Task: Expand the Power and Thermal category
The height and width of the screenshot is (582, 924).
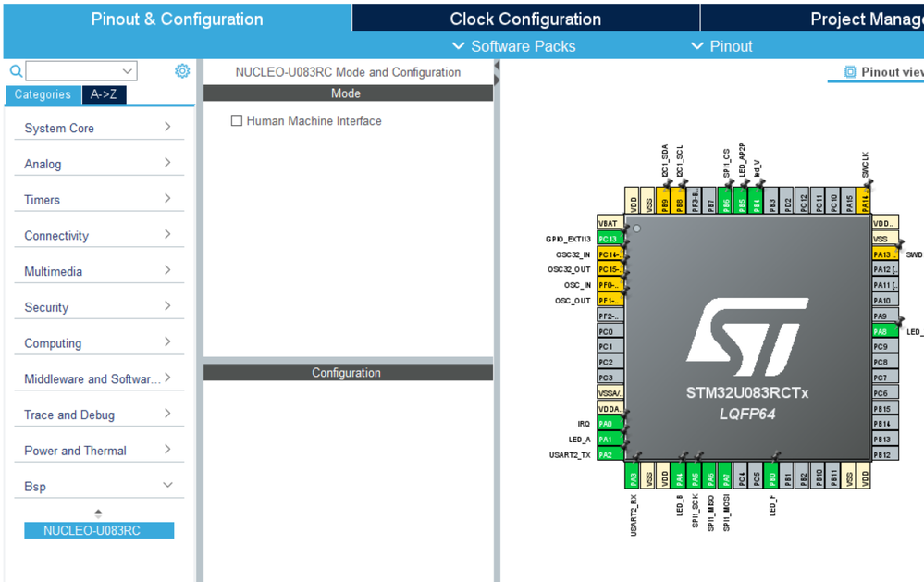Action: pyautogui.click(x=99, y=451)
